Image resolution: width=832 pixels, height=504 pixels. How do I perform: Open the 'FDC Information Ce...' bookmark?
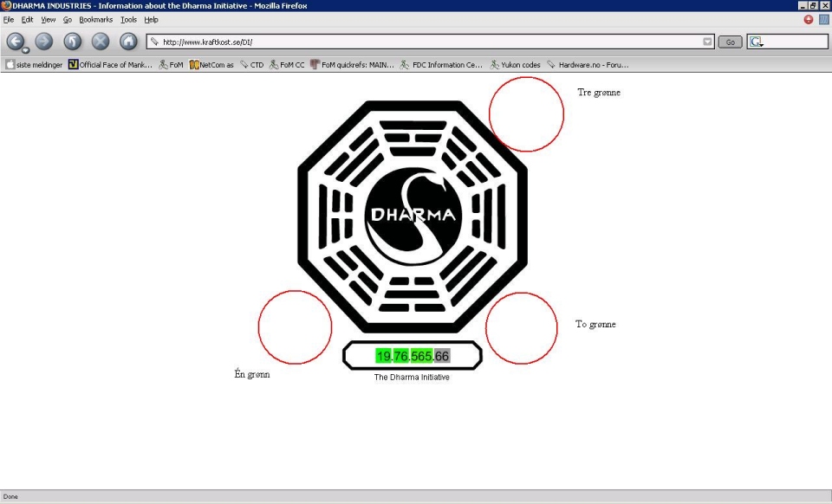tap(441, 65)
